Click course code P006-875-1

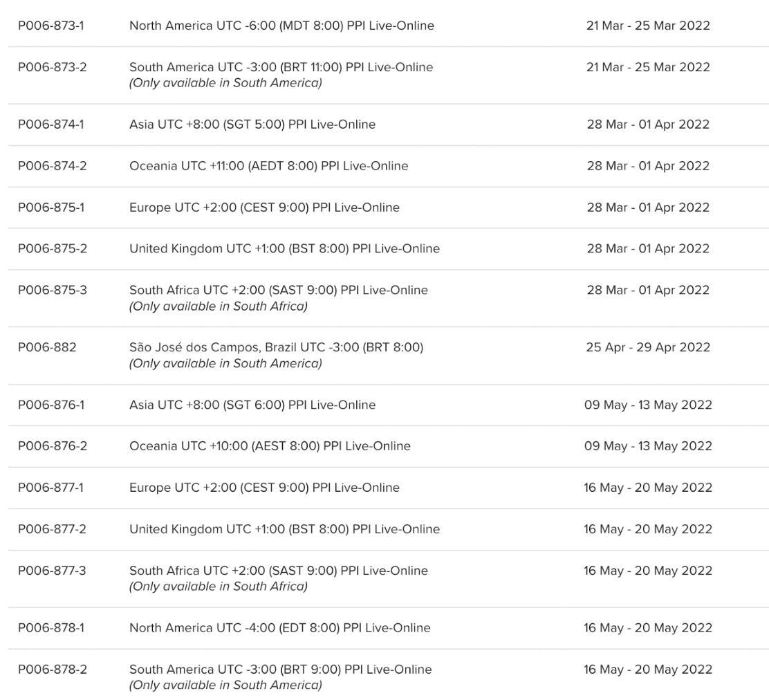[51, 208]
